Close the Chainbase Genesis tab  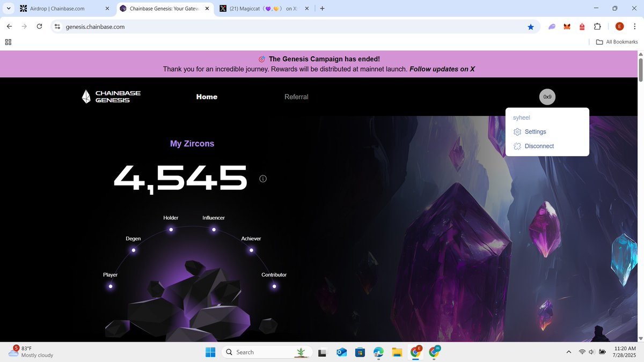[x=207, y=9]
